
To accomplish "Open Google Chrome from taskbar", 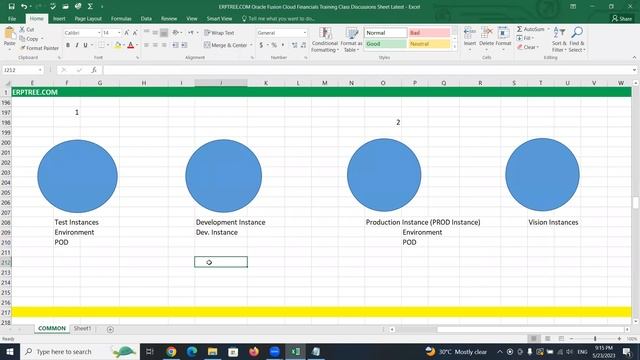I will pos(171,351).
